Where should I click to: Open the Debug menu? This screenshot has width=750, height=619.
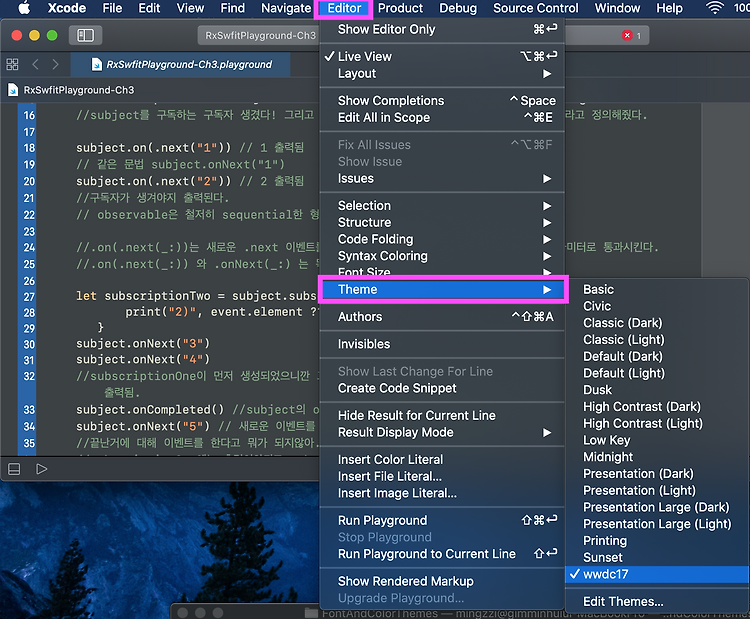(458, 8)
